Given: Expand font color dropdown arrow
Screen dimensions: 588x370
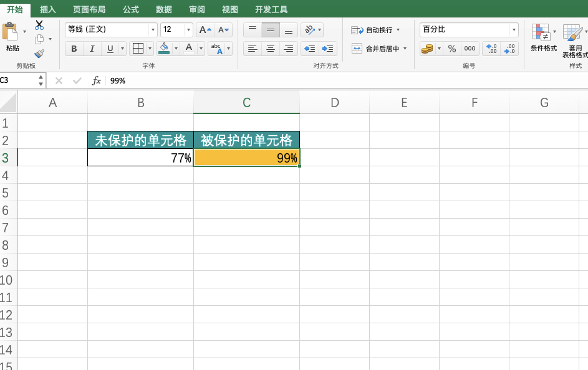Looking at the screenshot, I should click(x=201, y=49).
